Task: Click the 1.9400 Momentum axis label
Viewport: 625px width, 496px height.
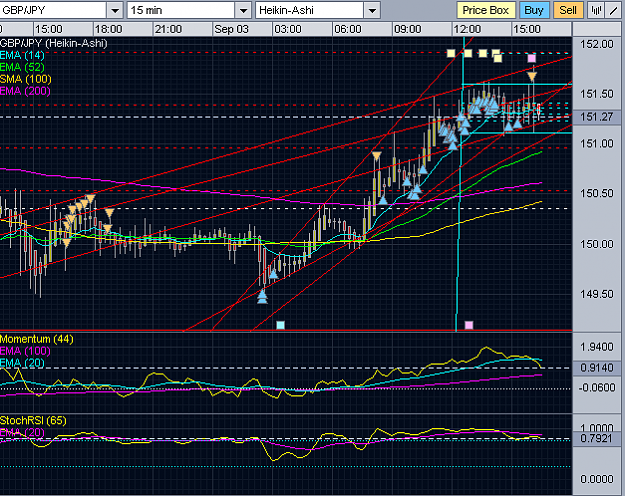Action: (x=597, y=347)
